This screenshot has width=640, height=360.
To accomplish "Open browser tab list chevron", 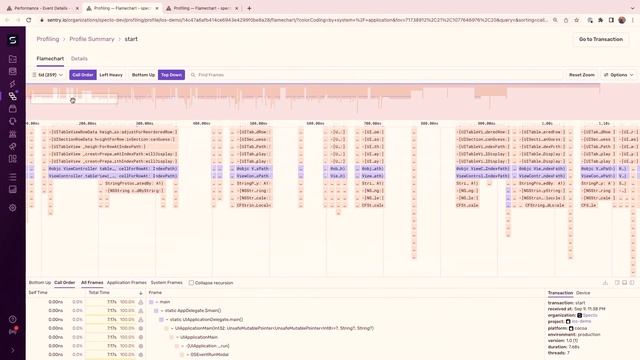I will tap(632, 8).
